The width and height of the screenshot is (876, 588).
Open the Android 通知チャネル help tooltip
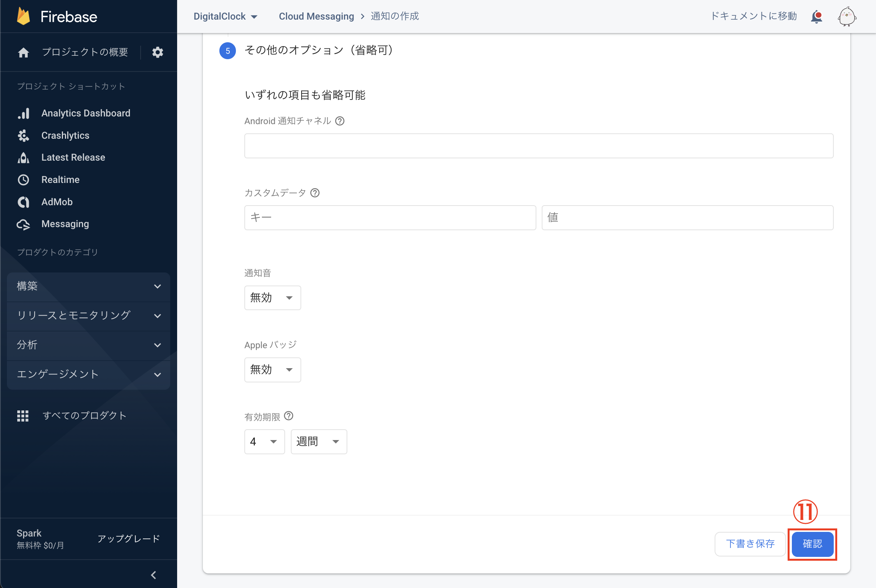[x=340, y=121]
